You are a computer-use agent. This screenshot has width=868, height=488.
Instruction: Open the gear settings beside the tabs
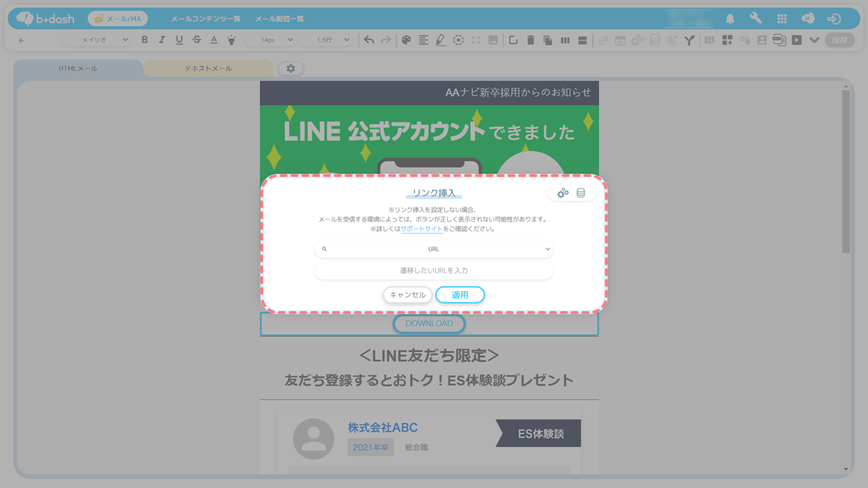(x=291, y=68)
